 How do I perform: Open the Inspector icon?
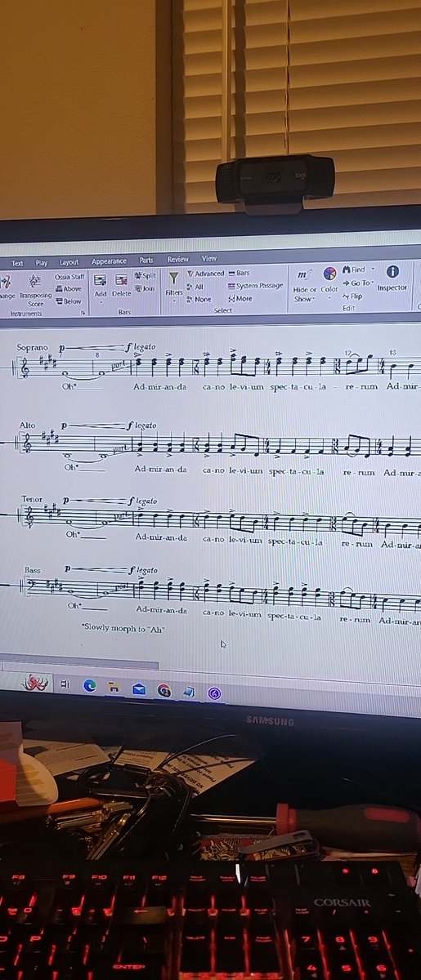392,272
